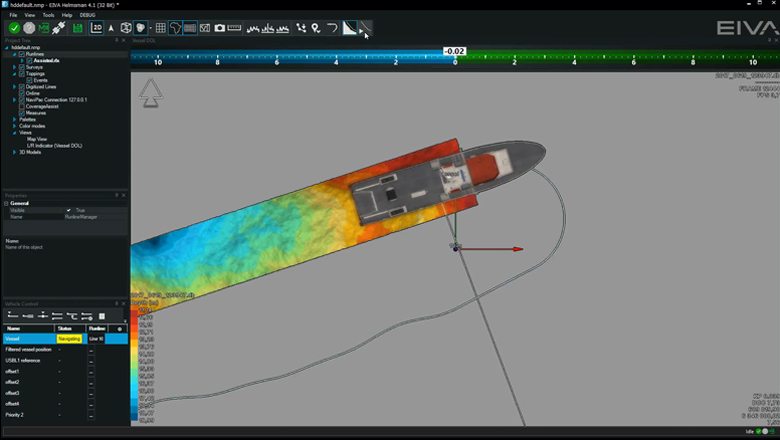Click the third Vehicle Control centre-line icon
Screen dimensions: 780x440
(43, 316)
